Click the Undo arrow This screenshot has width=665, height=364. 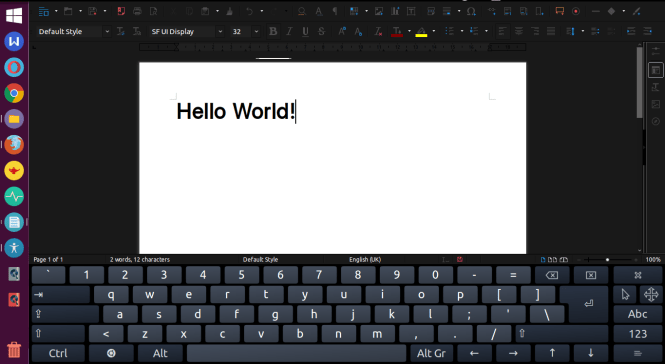(x=249, y=11)
